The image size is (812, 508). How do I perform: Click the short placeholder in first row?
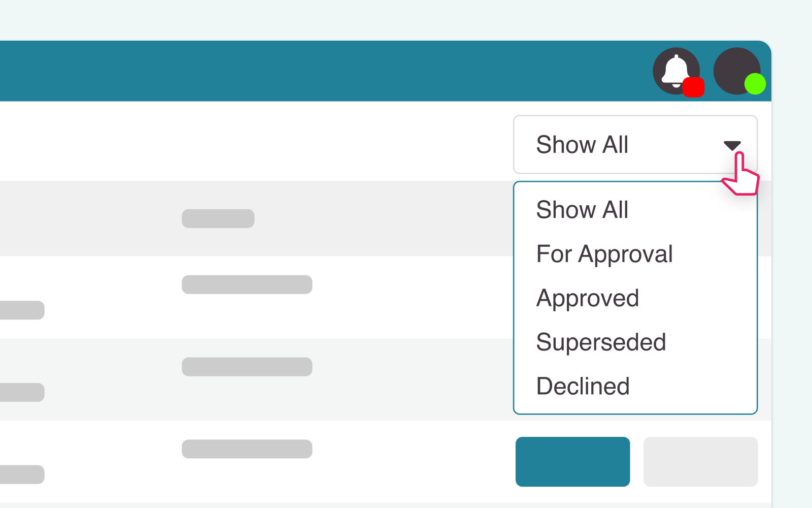tap(218, 218)
